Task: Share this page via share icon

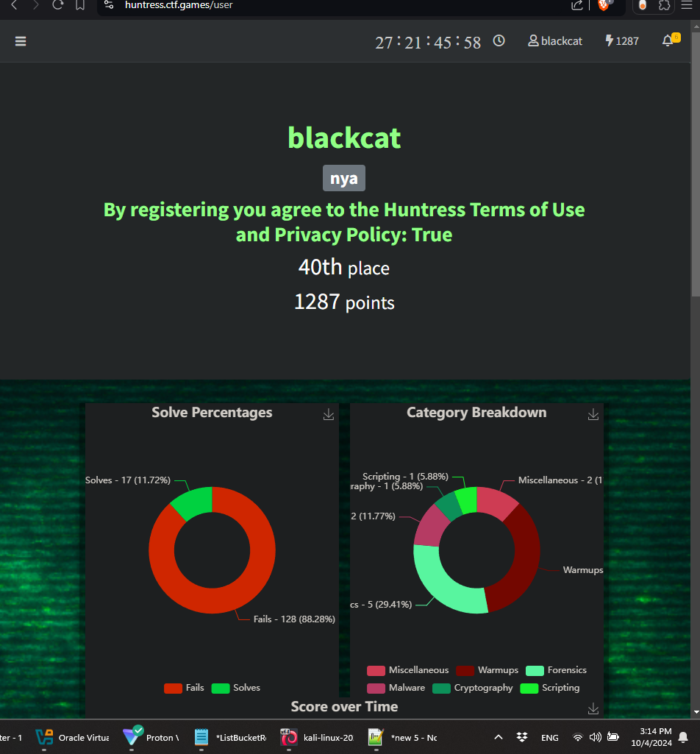Action: point(577,5)
